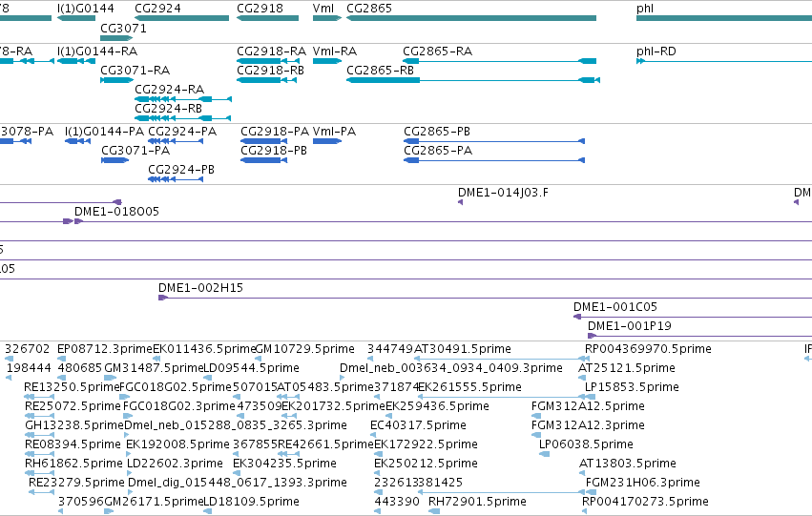
Task: Select protein CG2924-PA label
Action: coord(182,132)
